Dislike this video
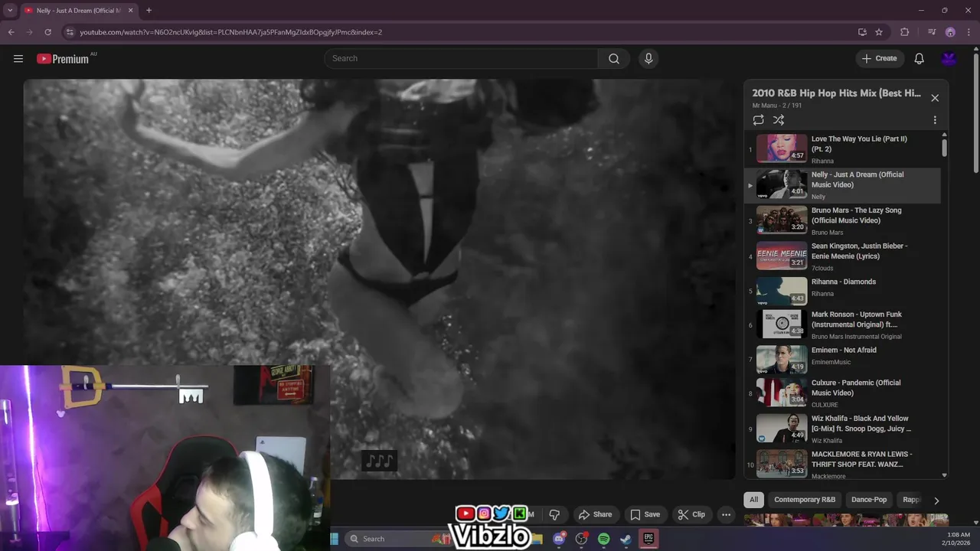This screenshot has width=980, height=551. (x=554, y=514)
